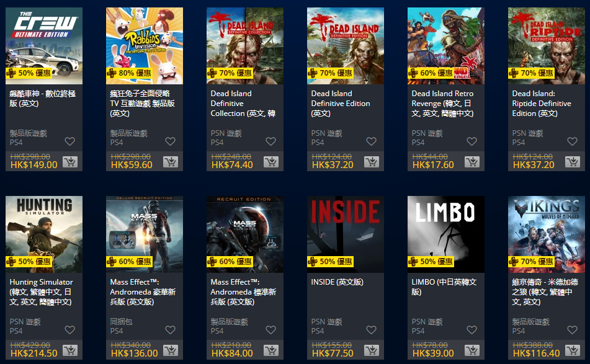590x364 pixels.
Task: Add LIMBO to cart
Action: coord(472,350)
